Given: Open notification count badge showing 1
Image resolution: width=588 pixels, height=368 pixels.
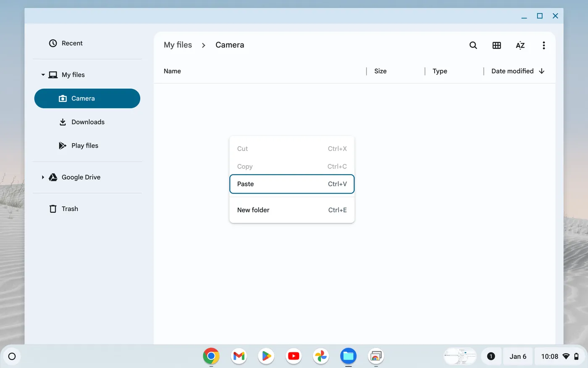Looking at the screenshot, I should tap(491, 356).
